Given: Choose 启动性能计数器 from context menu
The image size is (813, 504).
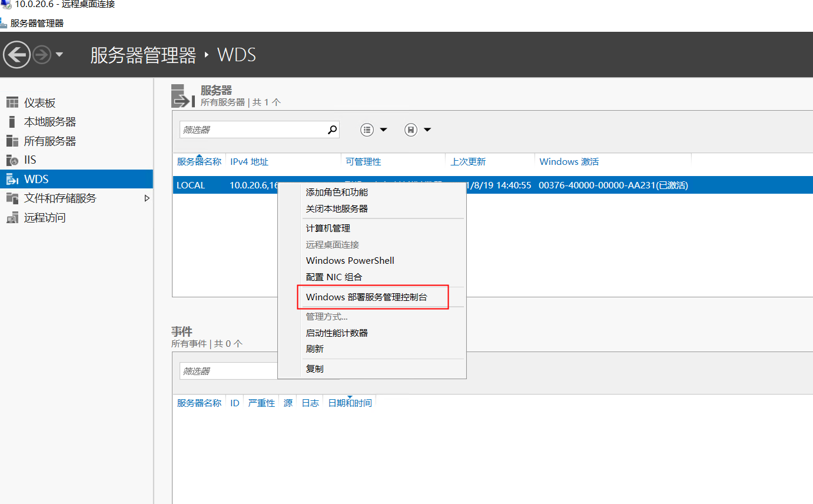Looking at the screenshot, I should (x=337, y=333).
